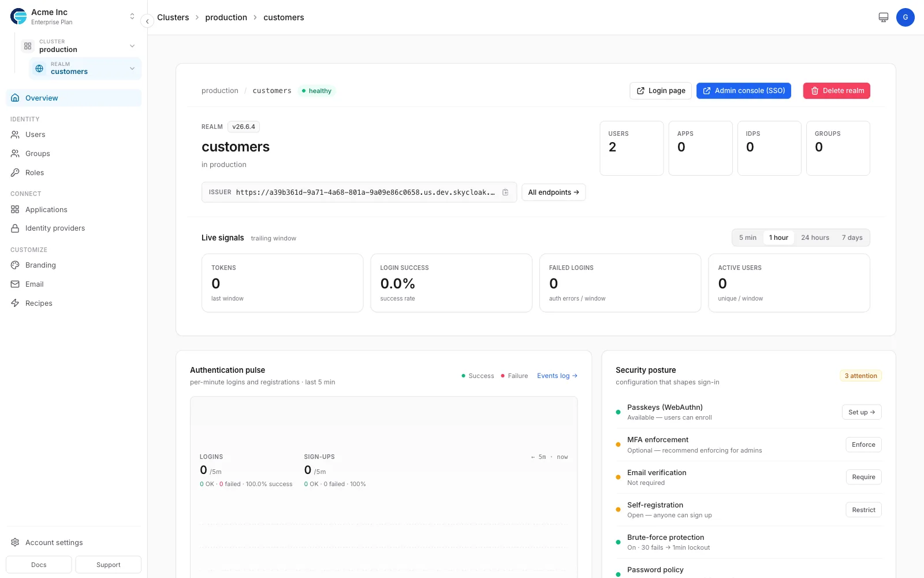Viewport: 924px width, 578px height.
Task: Click Enforce for MFA enforcement
Action: pyautogui.click(x=863, y=444)
